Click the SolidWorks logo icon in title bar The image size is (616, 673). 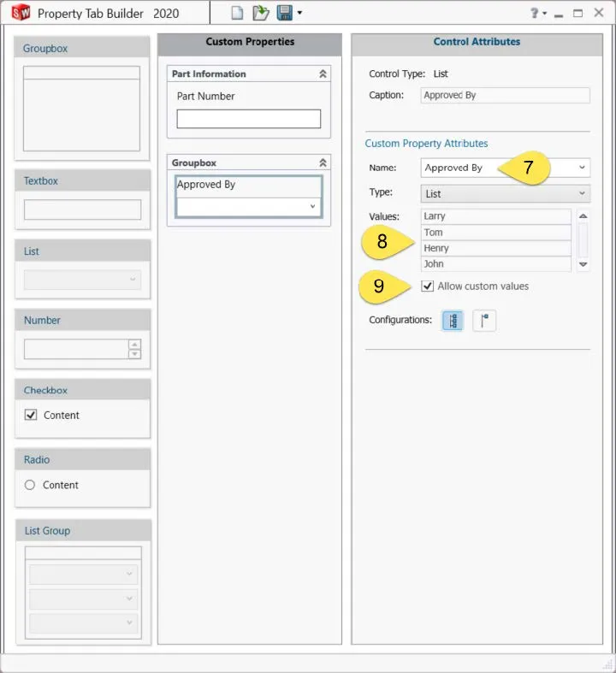click(19, 13)
